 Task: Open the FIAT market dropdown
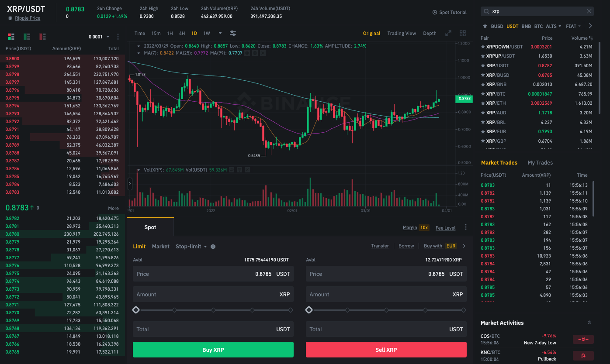[x=573, y=26]
